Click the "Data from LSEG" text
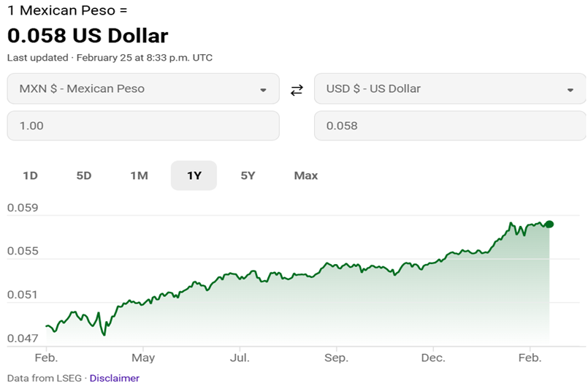The image size is (588, 392). click(45, 378)
